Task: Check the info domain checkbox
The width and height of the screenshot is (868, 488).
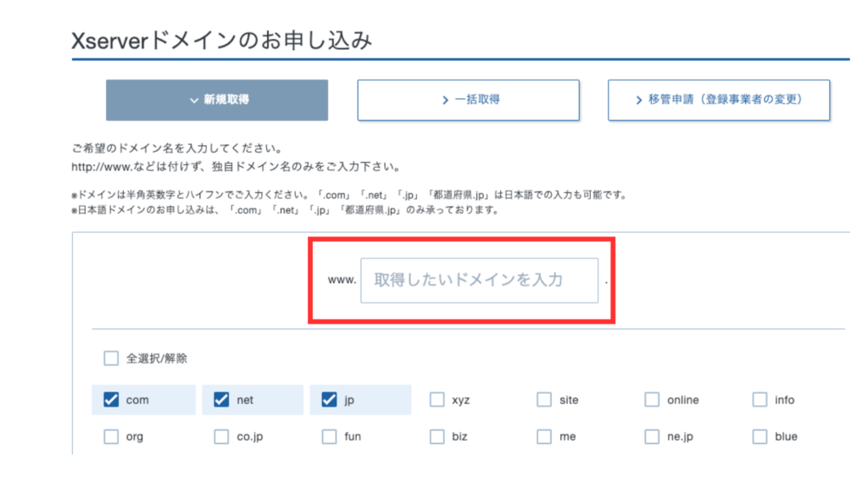Action: [x=760, y=400]
